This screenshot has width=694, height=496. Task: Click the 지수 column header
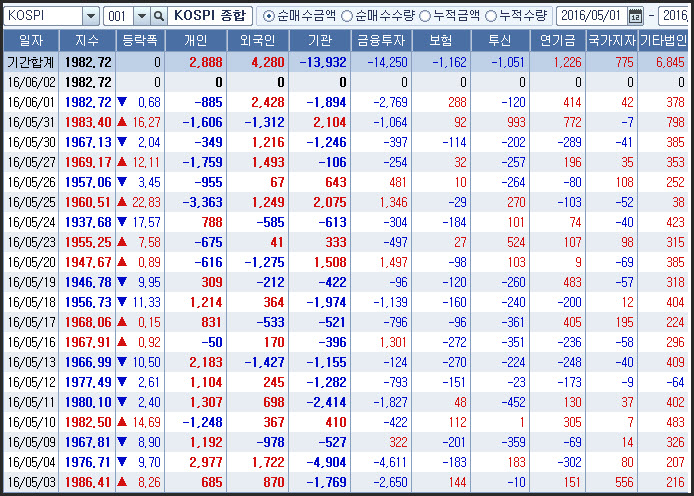87,41
